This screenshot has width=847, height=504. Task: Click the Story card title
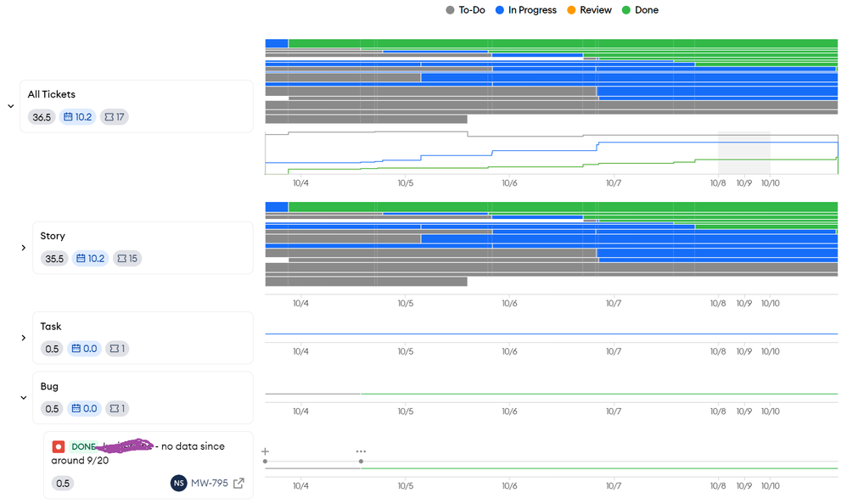coord(53,236)
